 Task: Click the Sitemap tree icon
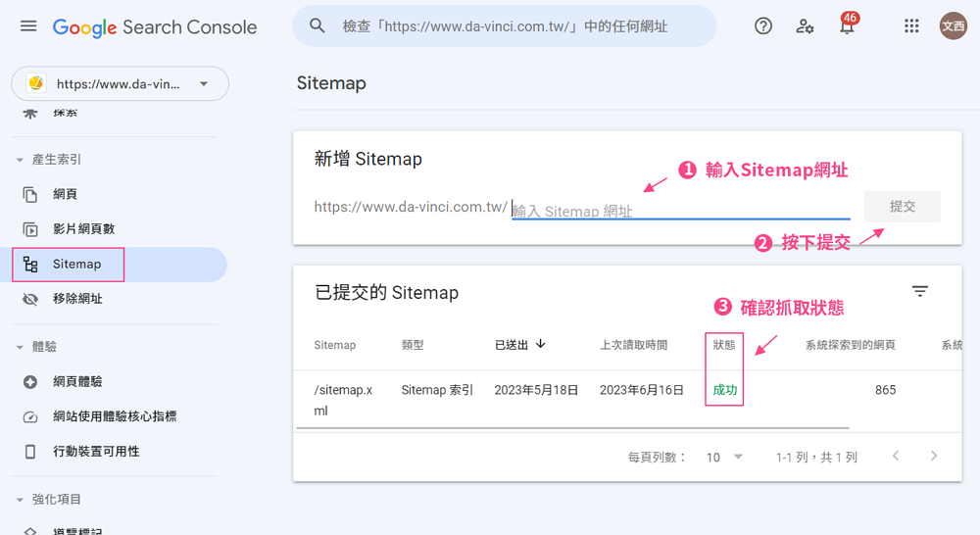pyautogui.click(x=30, y=265)
